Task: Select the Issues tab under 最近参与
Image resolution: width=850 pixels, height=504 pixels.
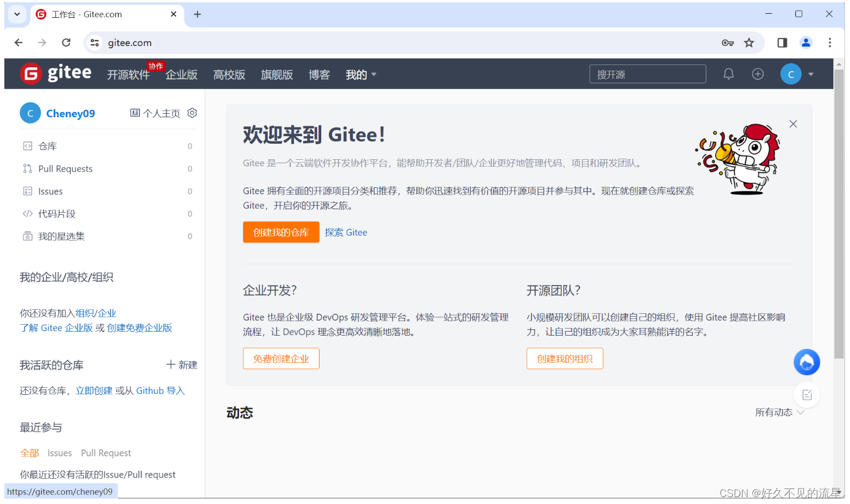Action: (x=60, y=453)
